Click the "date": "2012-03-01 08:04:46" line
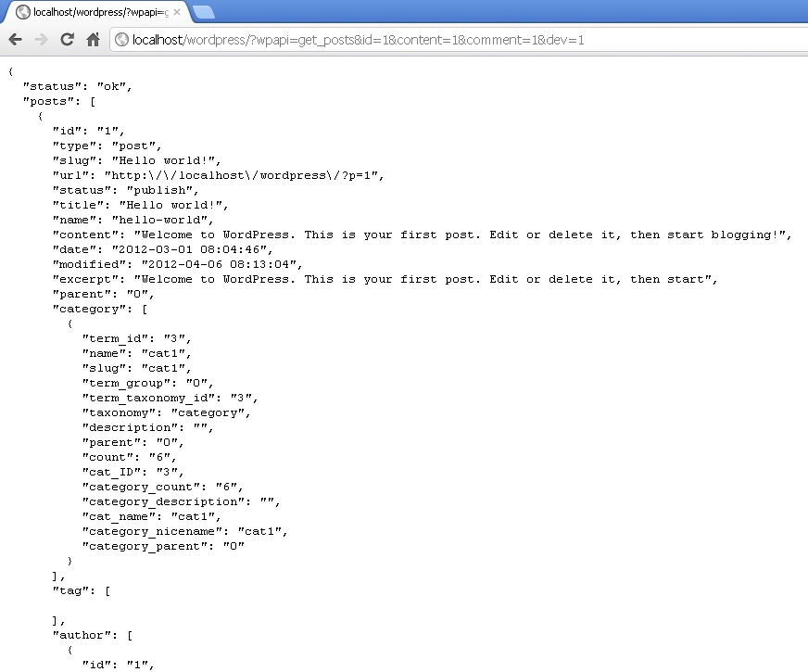 163,250
